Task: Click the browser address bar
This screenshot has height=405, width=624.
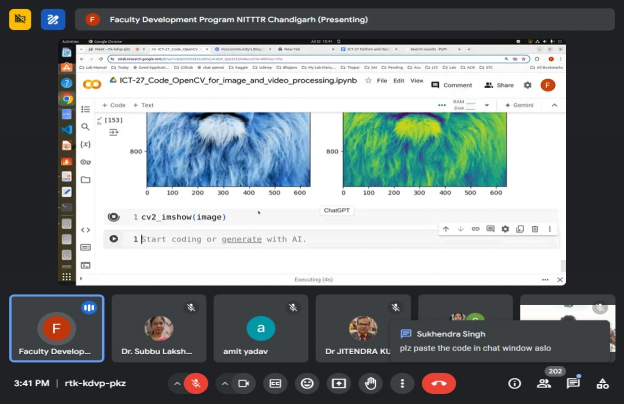Action: [x=318, y=59]
